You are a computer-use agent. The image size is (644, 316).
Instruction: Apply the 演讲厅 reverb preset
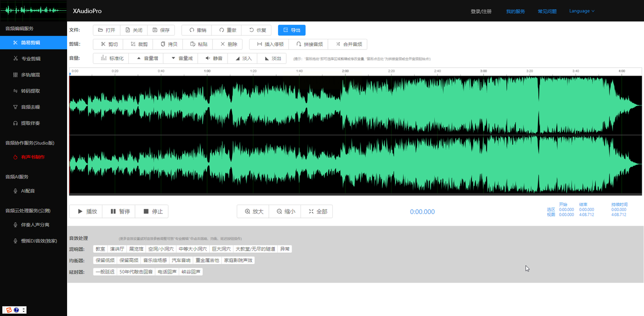pyautogui.click(x=117, y=249)
